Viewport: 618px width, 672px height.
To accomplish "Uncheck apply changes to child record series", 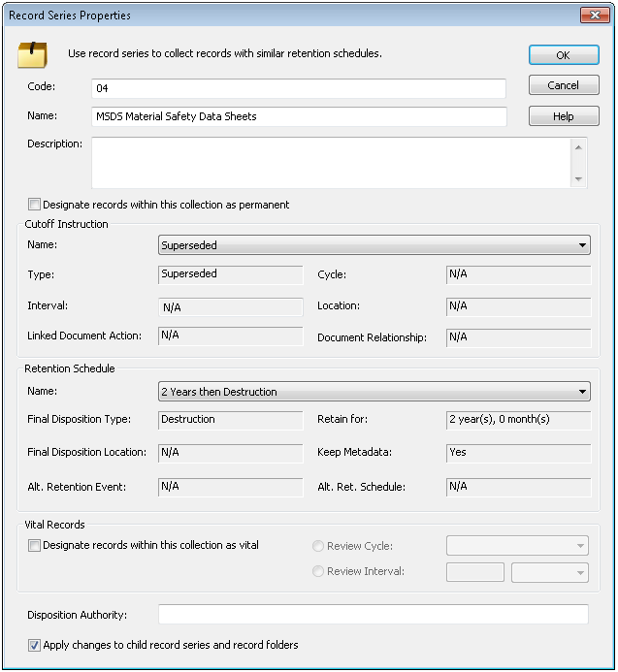I will click(34, 645).
